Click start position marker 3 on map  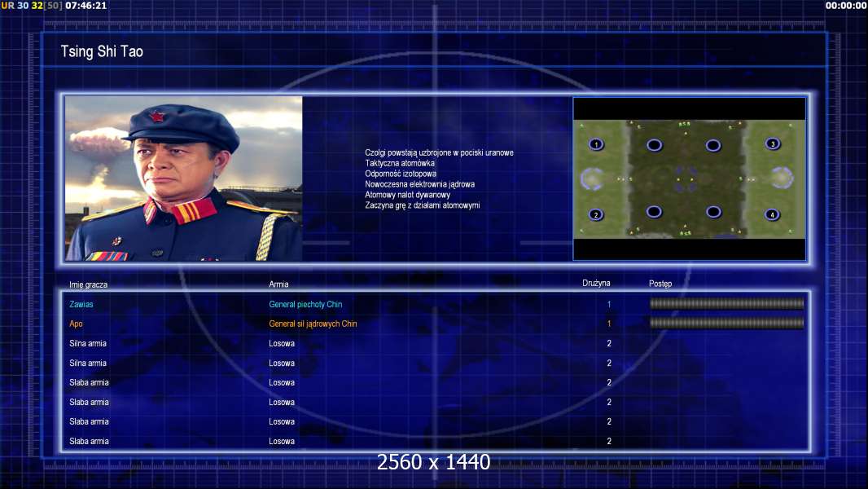pyautogui.click(x=773, y=144)
